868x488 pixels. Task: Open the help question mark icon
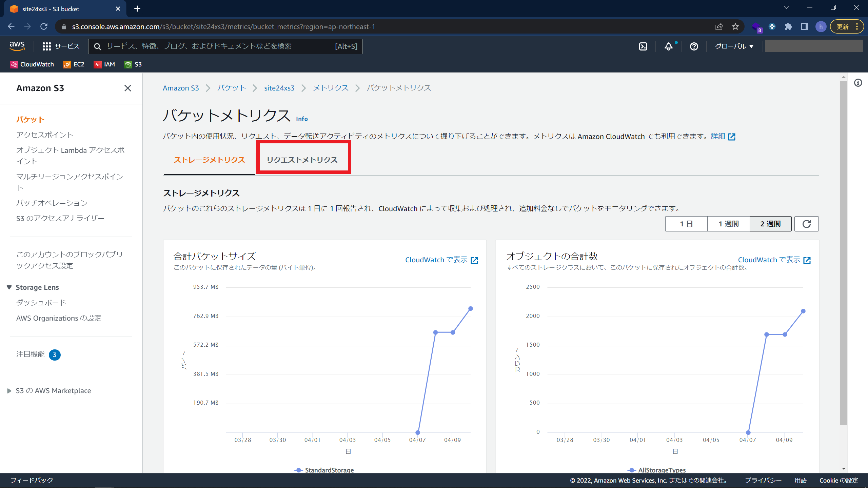pyautogui.click(x=694, y=46)
